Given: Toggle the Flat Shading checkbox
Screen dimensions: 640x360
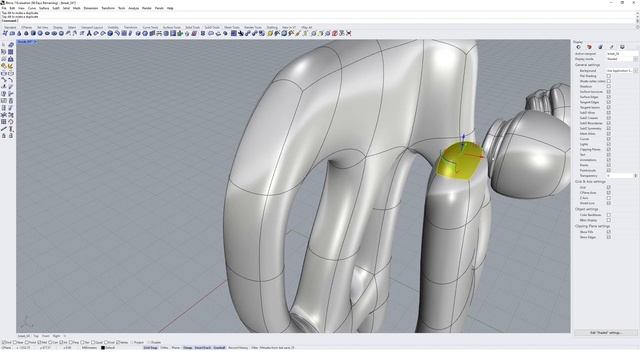Looking at the screenshot, I should coord(609,76).
